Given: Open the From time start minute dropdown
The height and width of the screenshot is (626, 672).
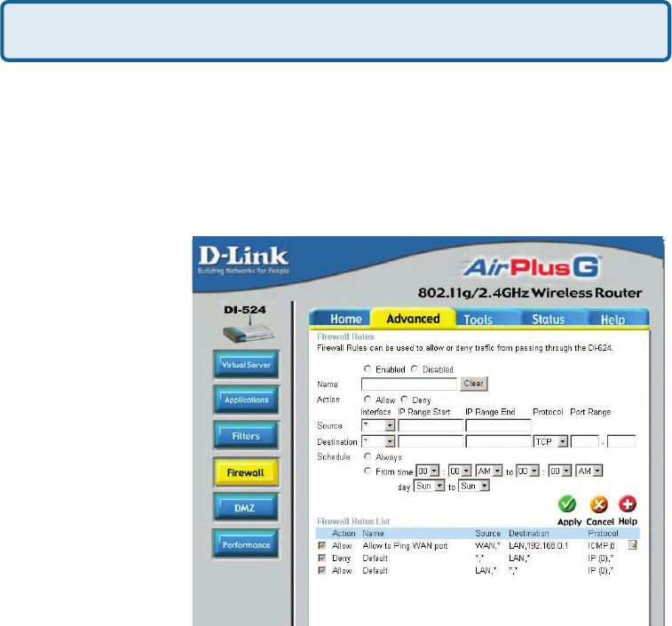Looking at the screenshot, I should (461, 471).
